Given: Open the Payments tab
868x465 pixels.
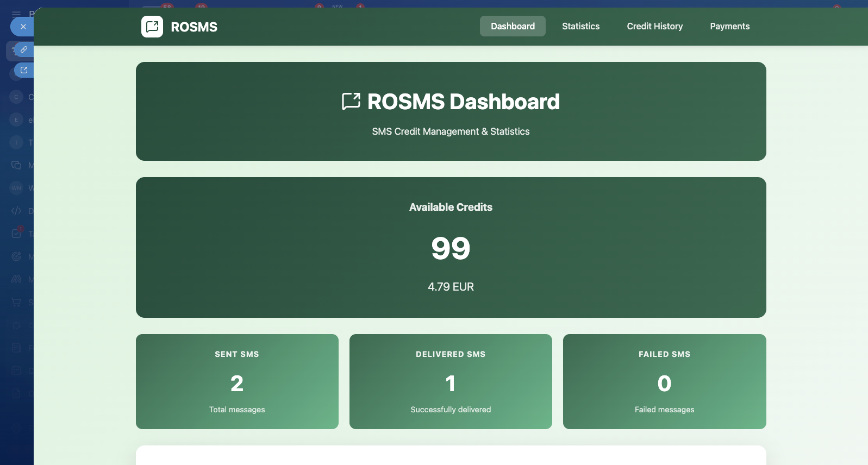Looking at the screenshot, I should [729, 26].
